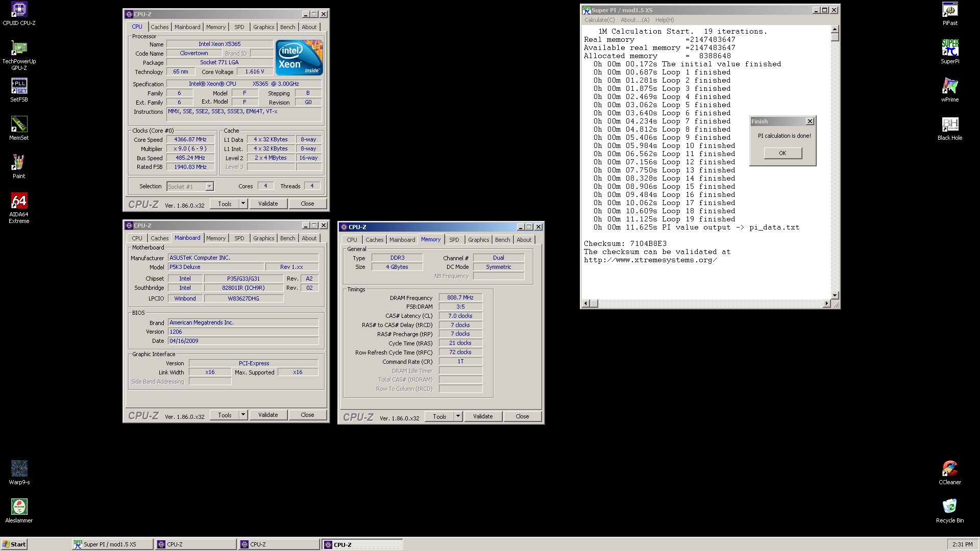Click Super PI vertical scrollbar up arrow
The image size is (980, 551).
point(835,30)
